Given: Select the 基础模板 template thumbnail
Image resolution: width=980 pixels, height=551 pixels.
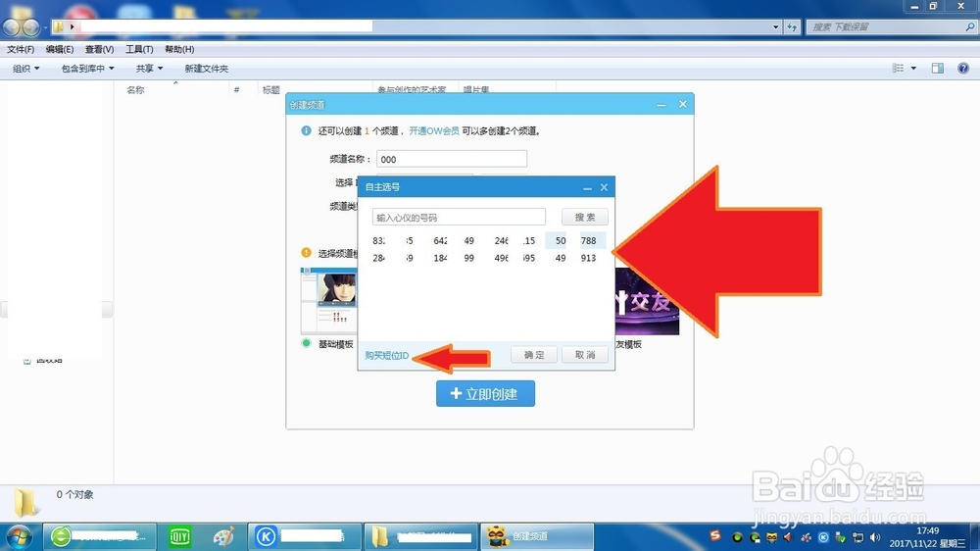Looking at the screenshot, I should 328,301.
